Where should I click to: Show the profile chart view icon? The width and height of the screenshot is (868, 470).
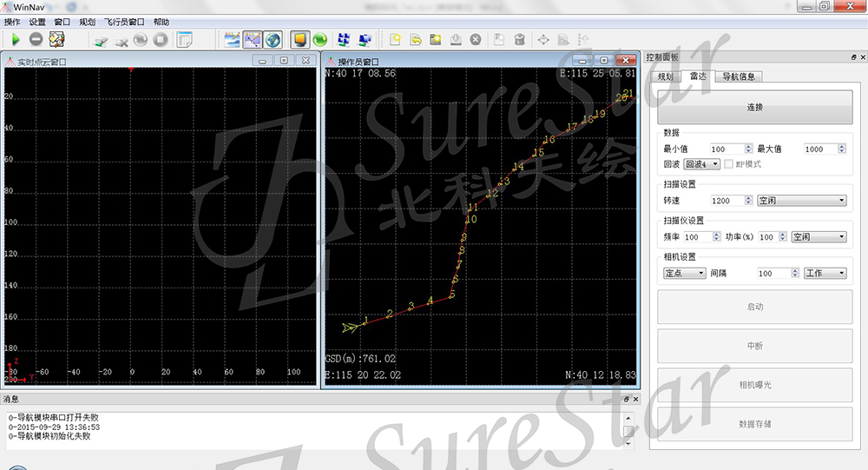pos(232,40)
